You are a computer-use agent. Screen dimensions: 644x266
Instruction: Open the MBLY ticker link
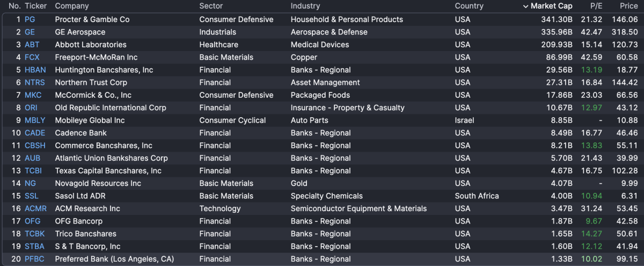(35, 120)
